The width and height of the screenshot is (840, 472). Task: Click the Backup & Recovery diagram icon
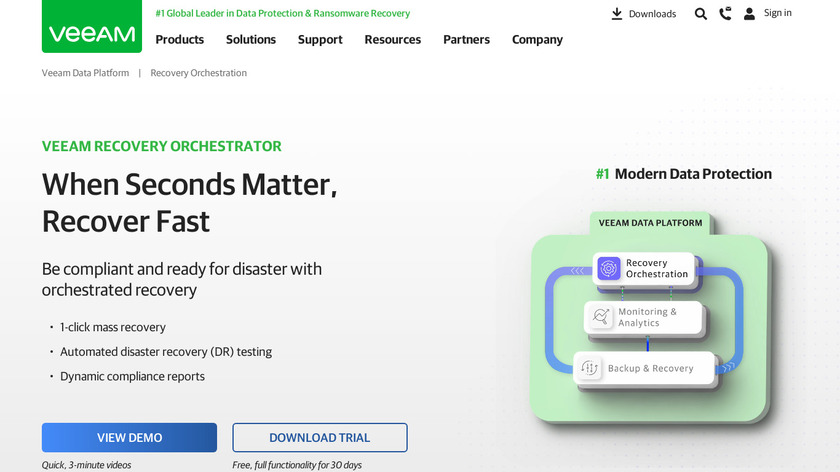(x=589, y=368)
